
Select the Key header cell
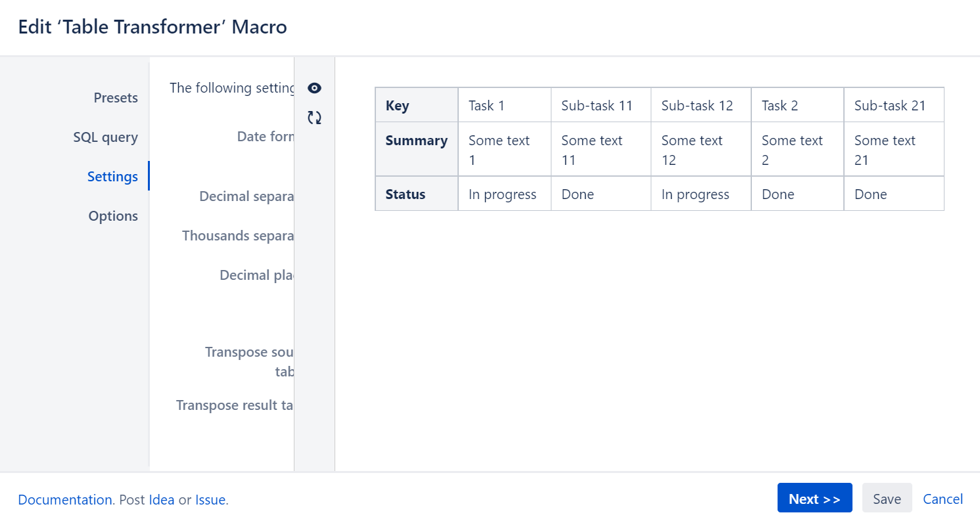click(x=417, y=105)
